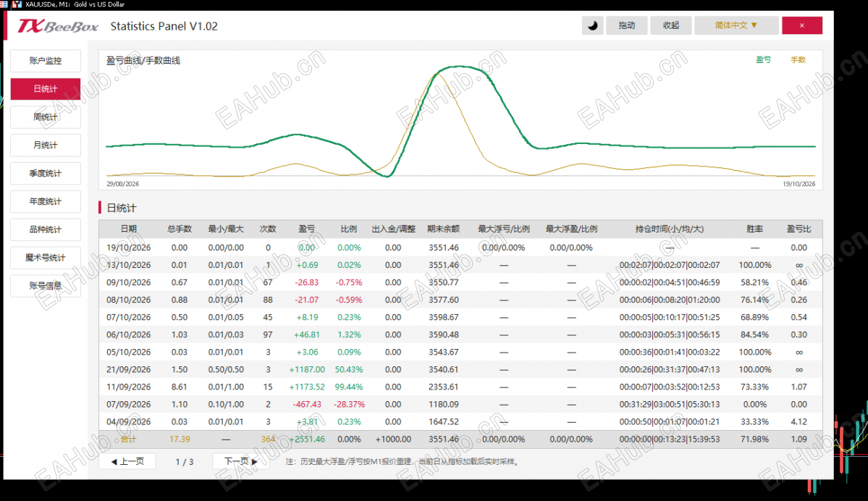
Task: Switch to the 月统计 tab
Action: coord(46,146)
